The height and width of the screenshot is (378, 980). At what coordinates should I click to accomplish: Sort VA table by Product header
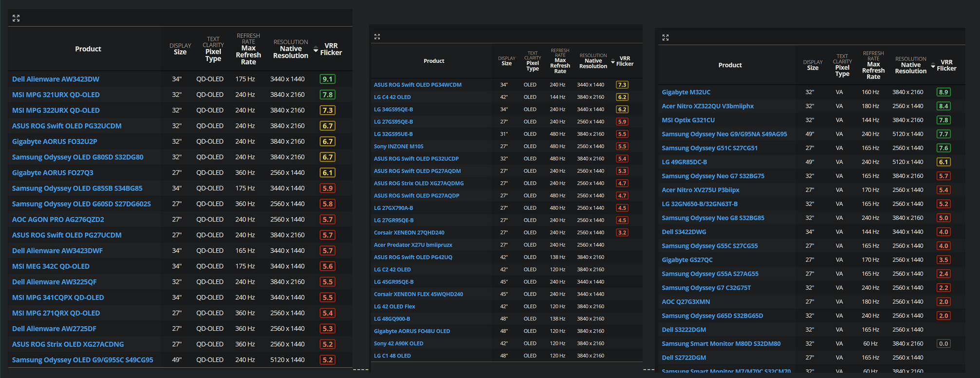(730, 65)
